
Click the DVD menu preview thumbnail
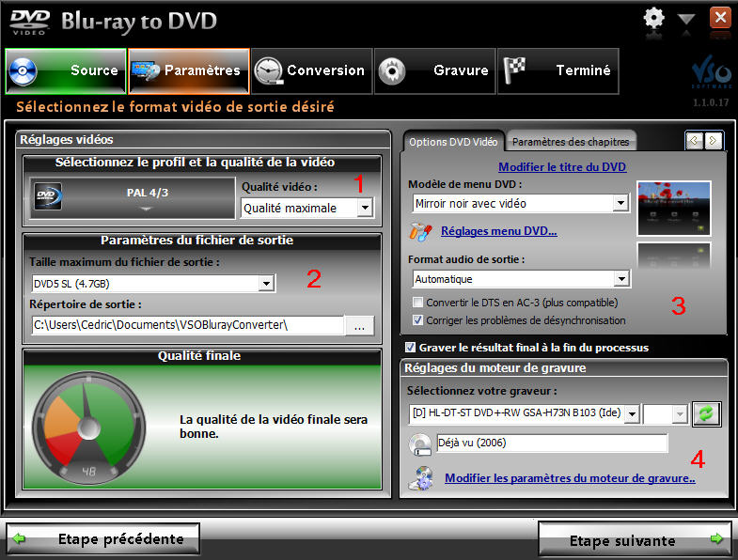(673, 209)
